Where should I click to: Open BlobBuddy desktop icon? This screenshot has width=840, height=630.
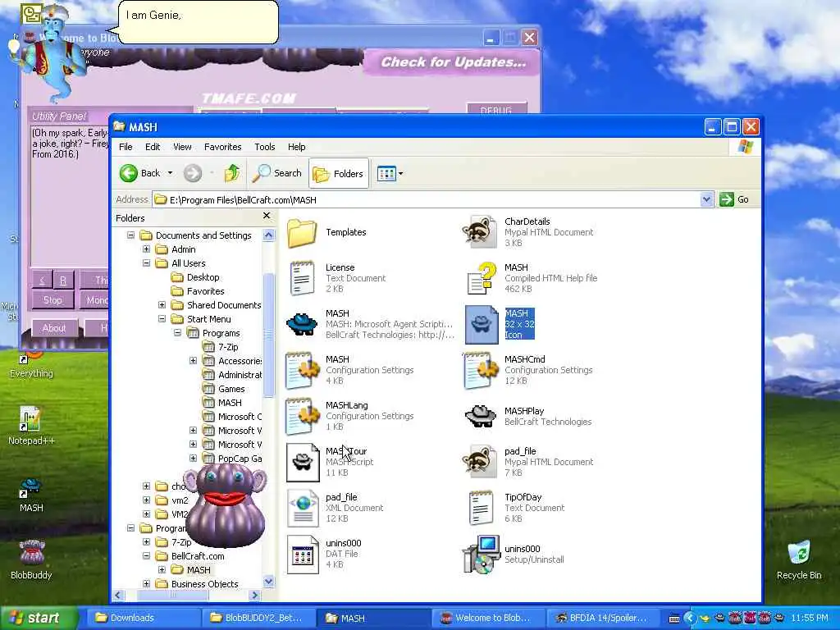click(31, 559)
